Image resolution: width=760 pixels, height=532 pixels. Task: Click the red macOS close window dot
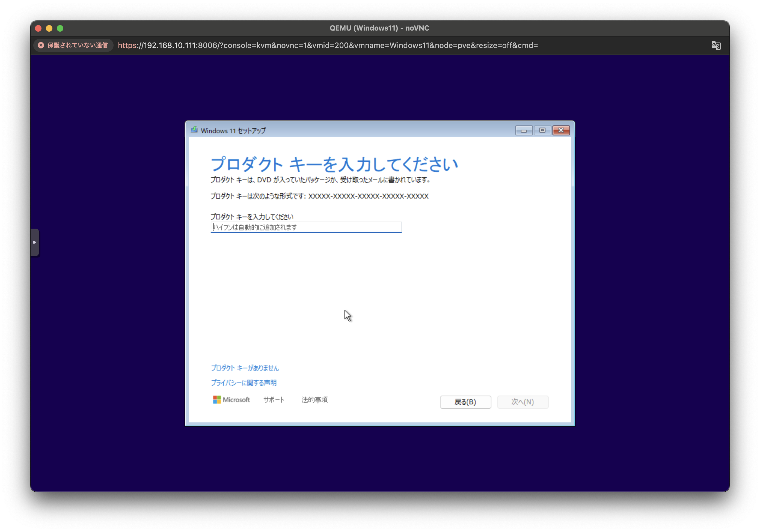point(38,28)
